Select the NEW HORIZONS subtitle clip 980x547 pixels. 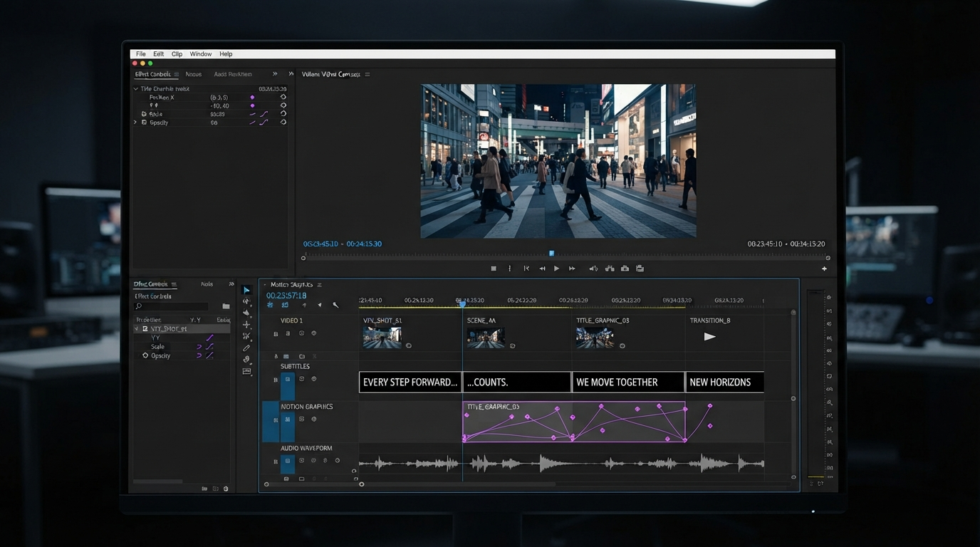click(x=724, y=382)
